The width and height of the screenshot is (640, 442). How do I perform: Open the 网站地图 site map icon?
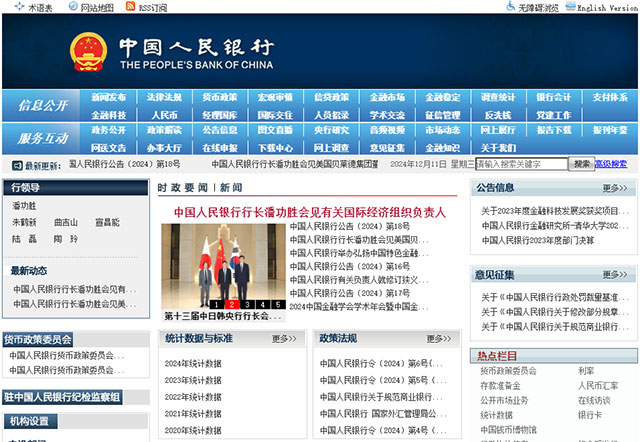point(72,7)
